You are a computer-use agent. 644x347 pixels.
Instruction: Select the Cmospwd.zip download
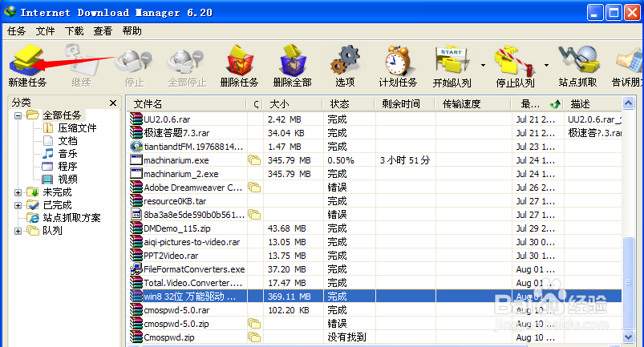point(375,337)
